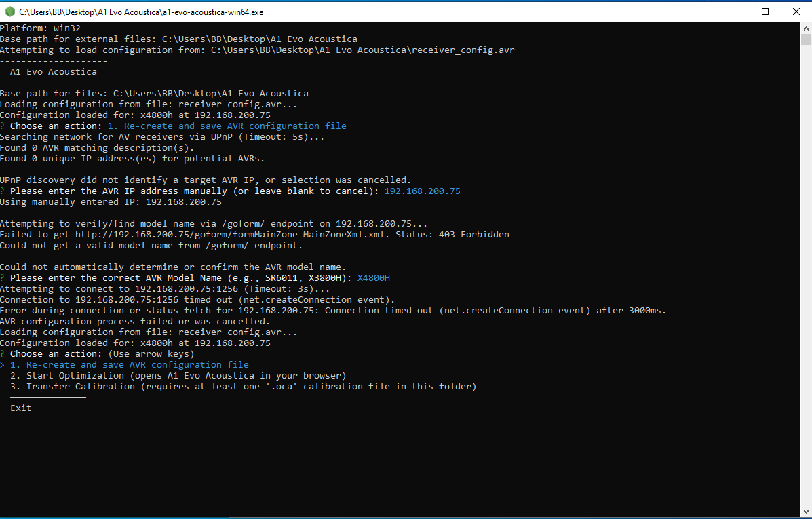
Task: Click the 'A1 Evo Acoustica' banner heading
Action: [54, 71]
